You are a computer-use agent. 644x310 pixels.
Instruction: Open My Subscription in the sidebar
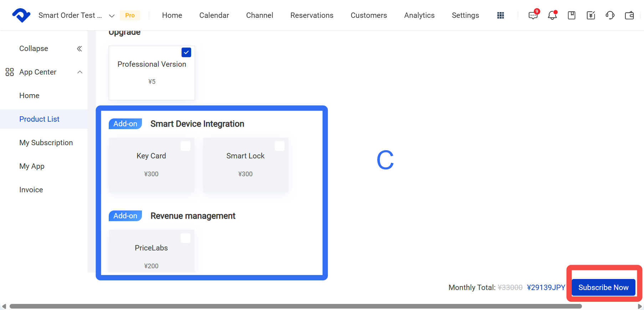click(x=46, y=143)
